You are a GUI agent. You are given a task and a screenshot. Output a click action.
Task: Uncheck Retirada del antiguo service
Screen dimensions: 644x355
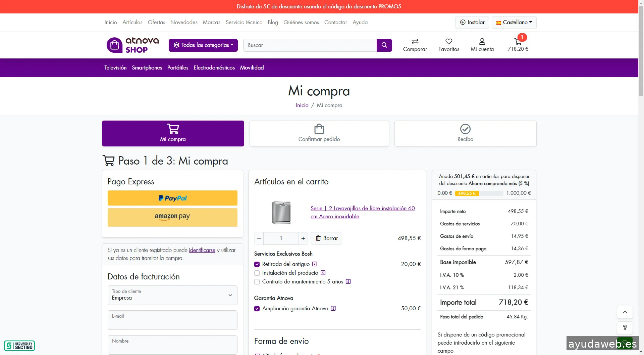257,264
